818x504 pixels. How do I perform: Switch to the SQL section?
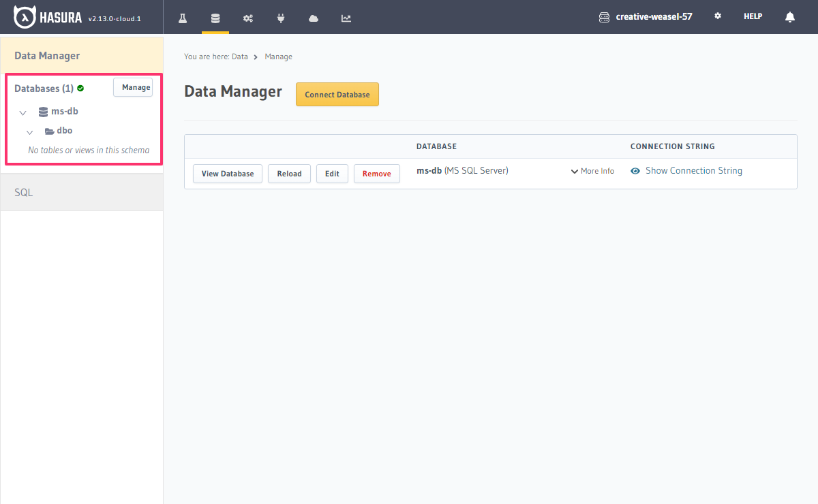coord(23,192)
